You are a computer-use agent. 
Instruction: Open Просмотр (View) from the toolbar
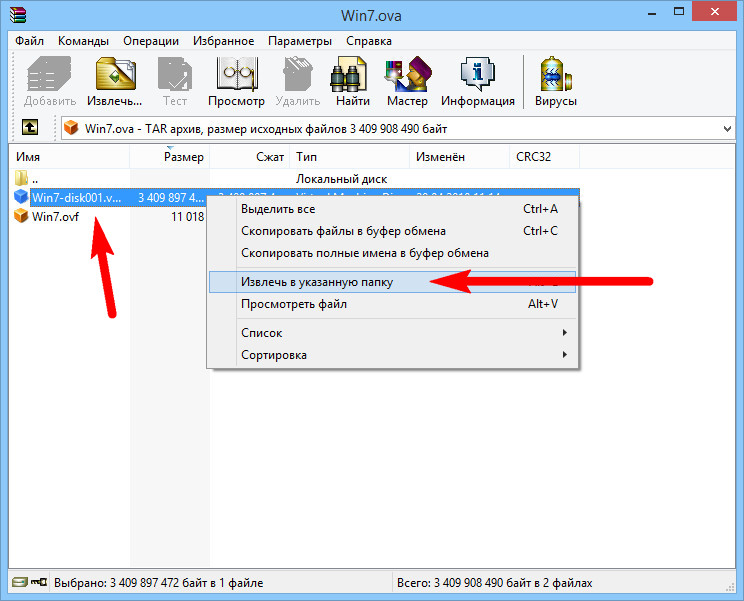(236, 81)
